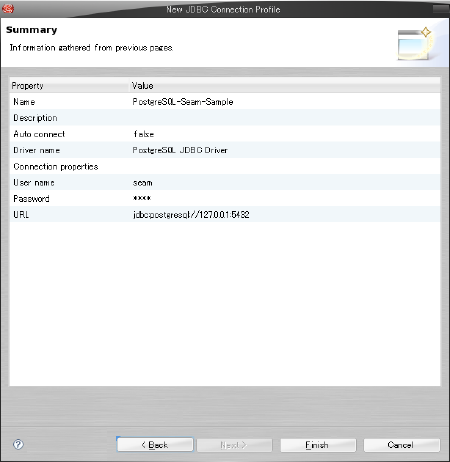Click the Finish button

point(318,445)
